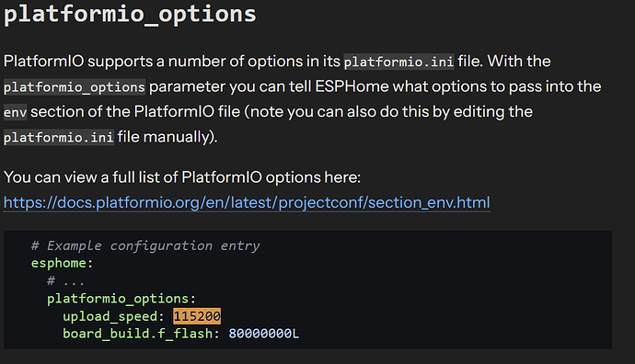
Task: Click inline code platformio.ini in first sentence
Action: click(x=398, y=62)
